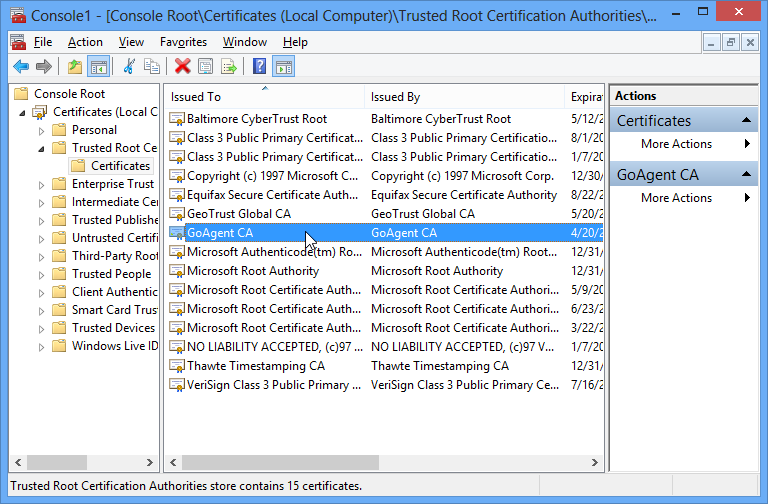Collapse the Certificates section in Actions pane
Viewport: 768px width, 504px height.
(x=746, y=120)
